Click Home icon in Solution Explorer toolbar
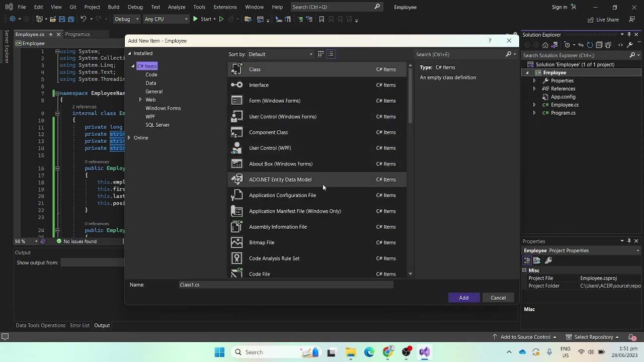Image resolution: width=644 pixels, height=362 pixels. pyautogui.click(x=545, y=45)
